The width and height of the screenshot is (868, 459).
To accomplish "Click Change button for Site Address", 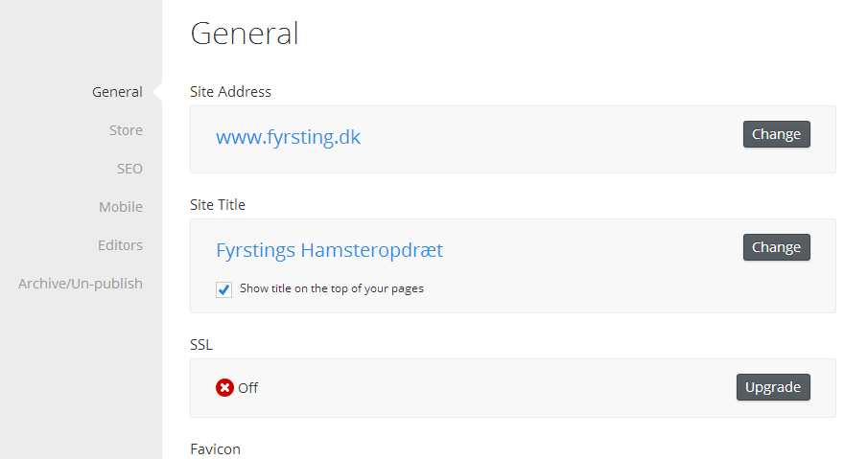I will pyautogui.click(x=777, y=134).
